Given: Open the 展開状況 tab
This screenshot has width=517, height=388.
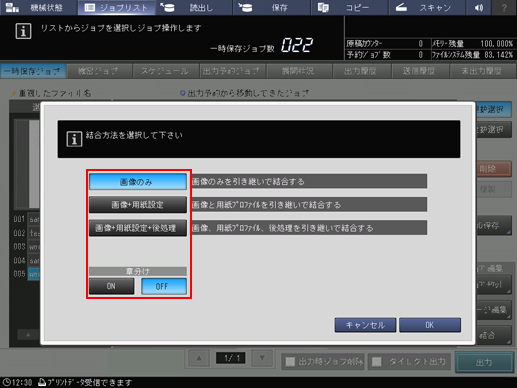Looking at the screenshot, I should click(x=299, y=71).
